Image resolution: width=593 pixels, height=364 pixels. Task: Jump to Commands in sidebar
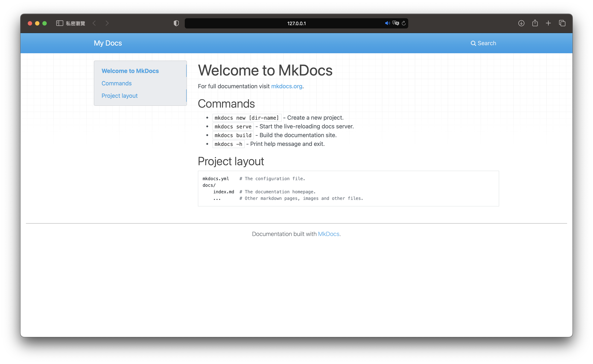pyautogui.click(x=116, y=83)
